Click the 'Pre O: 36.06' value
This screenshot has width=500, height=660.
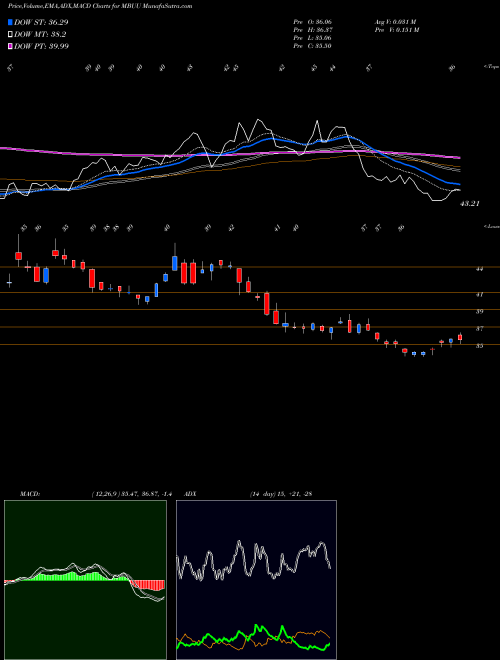click(x=313, y=22)
